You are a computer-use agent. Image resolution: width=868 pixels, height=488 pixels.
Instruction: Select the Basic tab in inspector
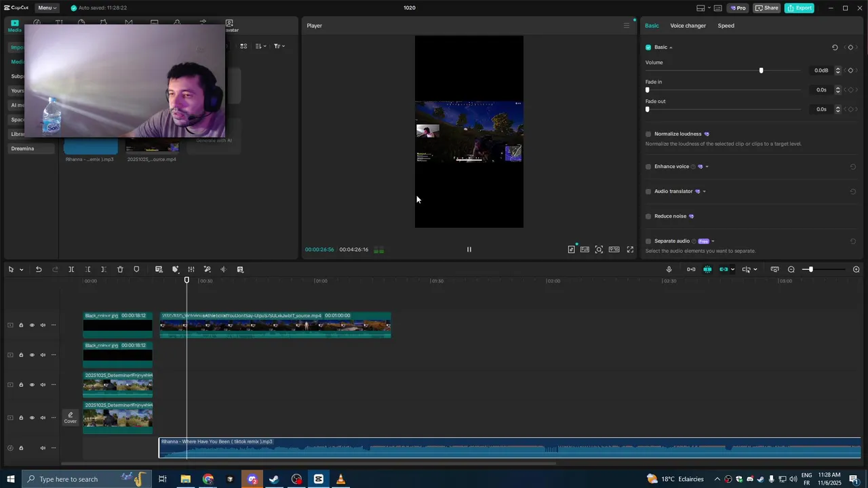652,26
